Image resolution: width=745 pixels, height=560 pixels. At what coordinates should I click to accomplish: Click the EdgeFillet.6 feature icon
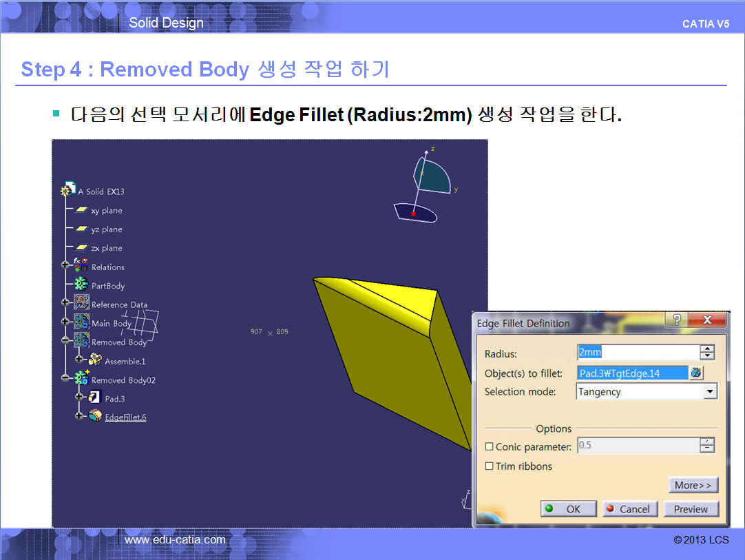pos(95,416)
